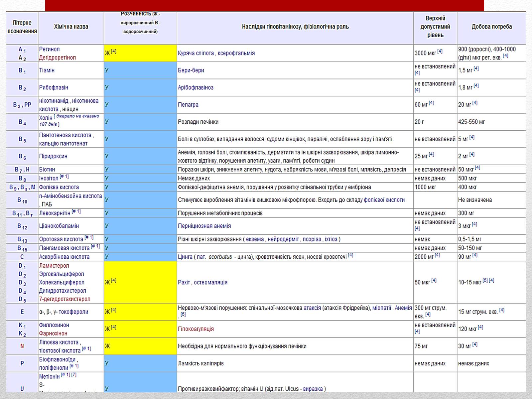This screenshot has width=532, height=399.
Task: Click the токофероли link
Action: click(73, 312)
